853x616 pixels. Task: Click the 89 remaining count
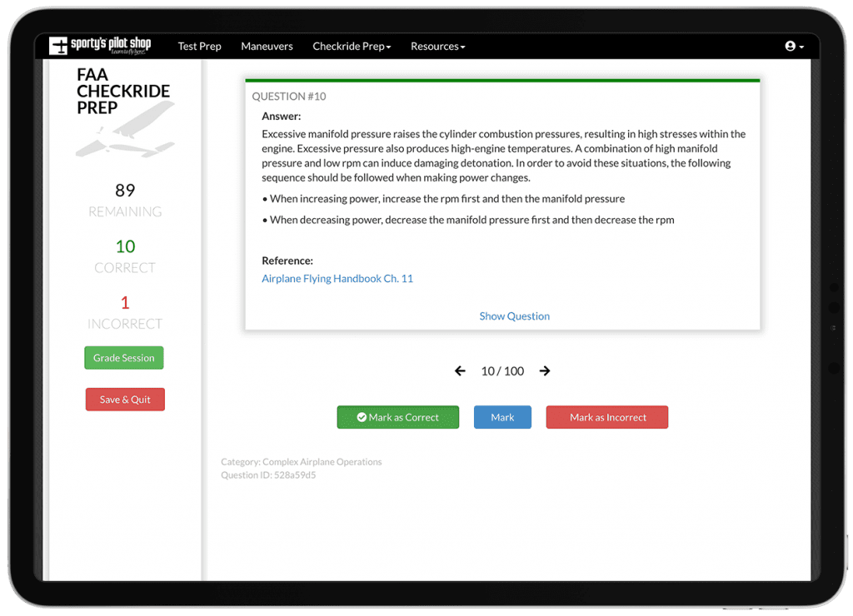[125, 191]
